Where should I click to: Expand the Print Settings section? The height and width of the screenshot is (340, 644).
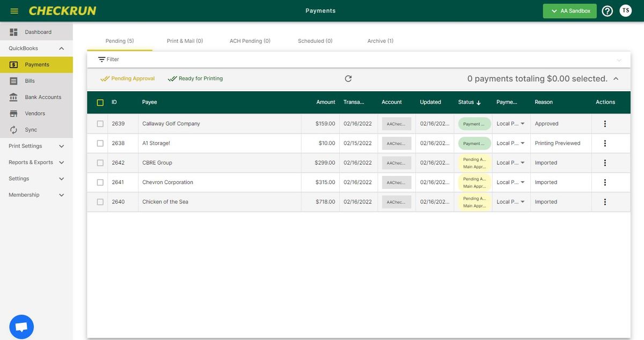click(36, 146)
